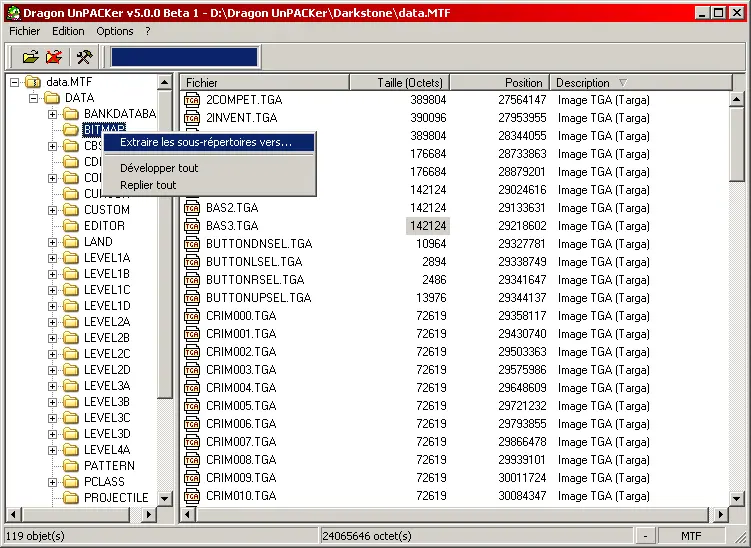Click the data.MTF archive icon in tree

tap(32, 82)
